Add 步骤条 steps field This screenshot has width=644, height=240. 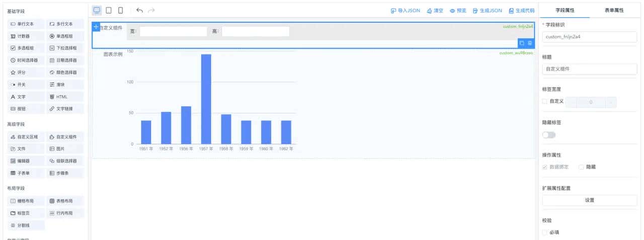[x=65, y=173]
